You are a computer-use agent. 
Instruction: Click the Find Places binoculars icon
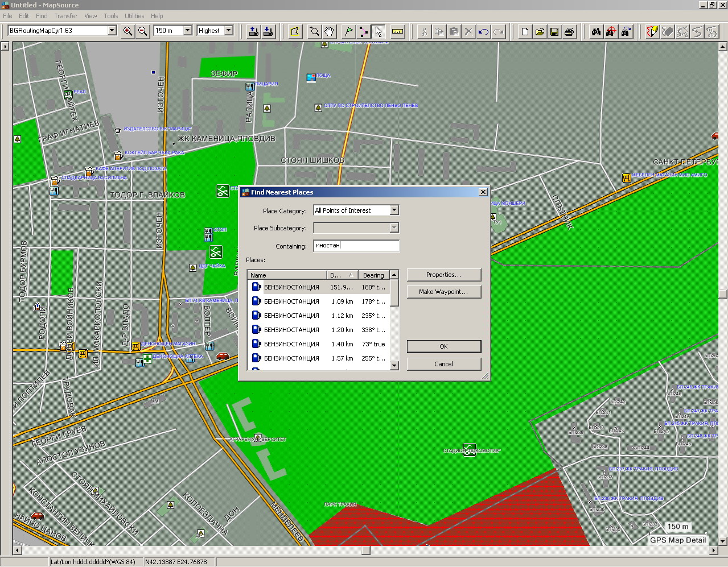[x=596, y=31]
